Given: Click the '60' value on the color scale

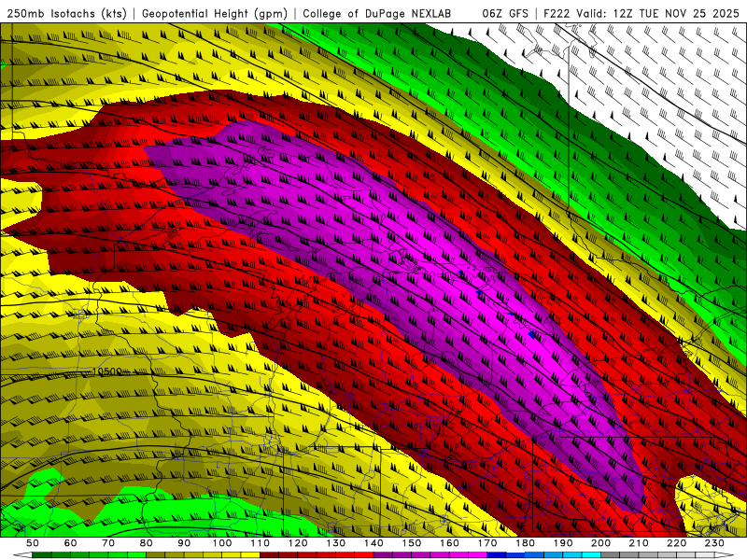Looking at the screenshot, I should (71, 543).
